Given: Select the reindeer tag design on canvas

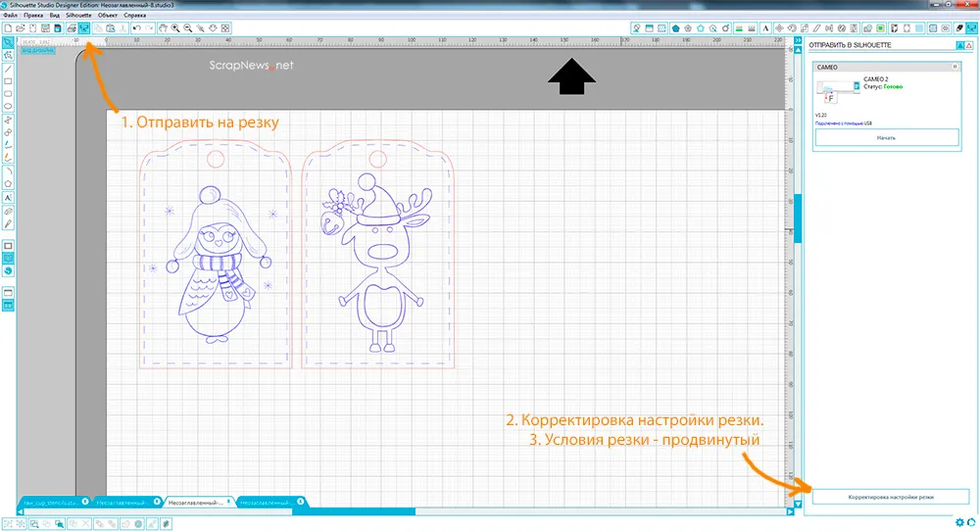Looking at the screenshot, I should (x=378, y=254).
